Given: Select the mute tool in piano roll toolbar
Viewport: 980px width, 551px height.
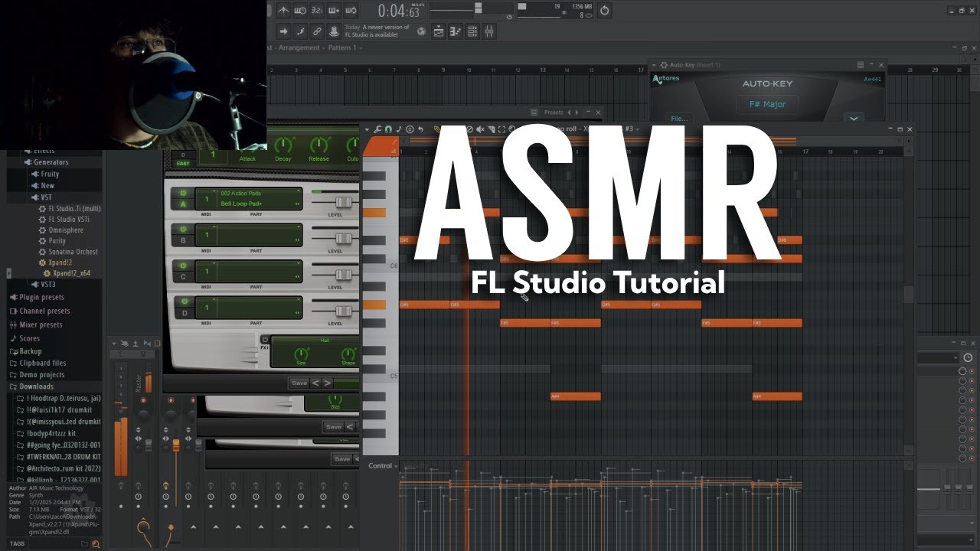Looking at the screenshot, I should (x=480, y=129).
